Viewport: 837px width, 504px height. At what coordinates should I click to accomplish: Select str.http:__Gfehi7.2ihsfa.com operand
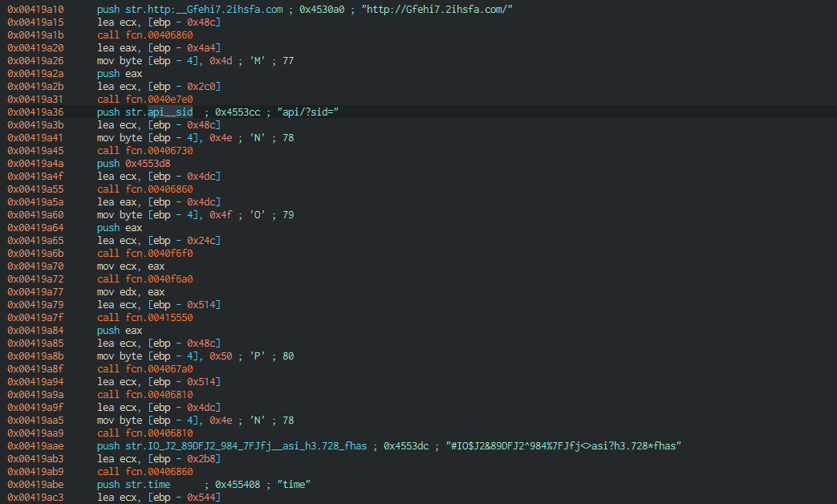coord(205,9)
